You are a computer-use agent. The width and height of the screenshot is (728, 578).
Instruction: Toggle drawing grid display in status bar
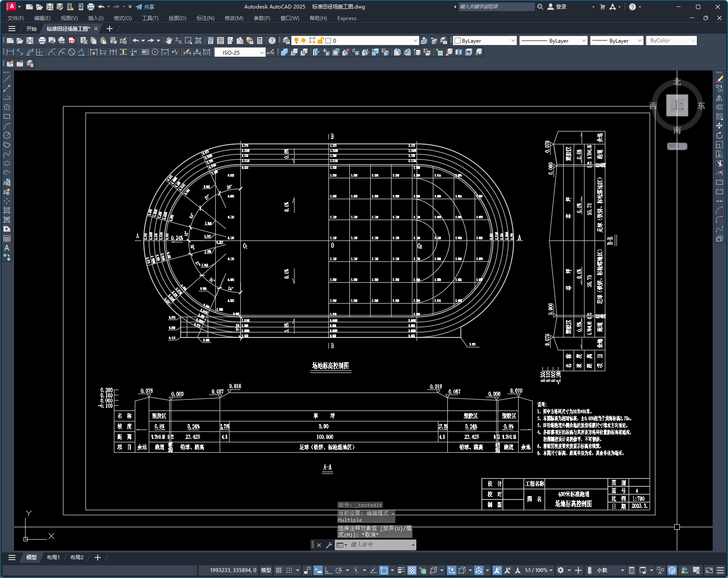pos(278,570)
